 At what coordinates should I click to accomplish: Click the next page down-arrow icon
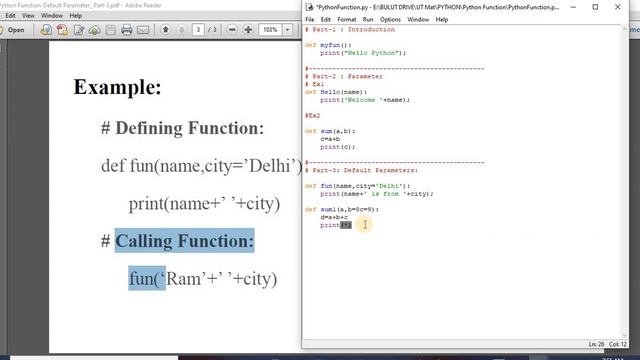182,30
